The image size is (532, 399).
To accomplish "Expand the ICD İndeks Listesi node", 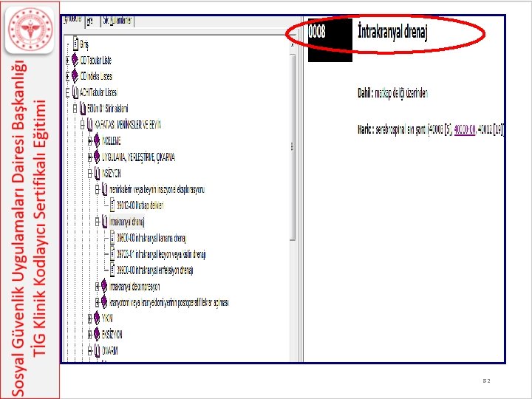I will [67, 76].
